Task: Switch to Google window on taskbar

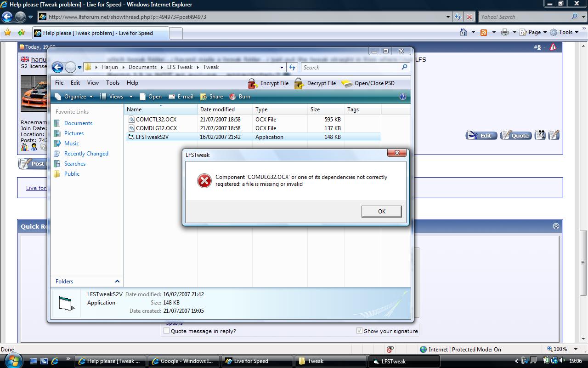Action: 183,361
